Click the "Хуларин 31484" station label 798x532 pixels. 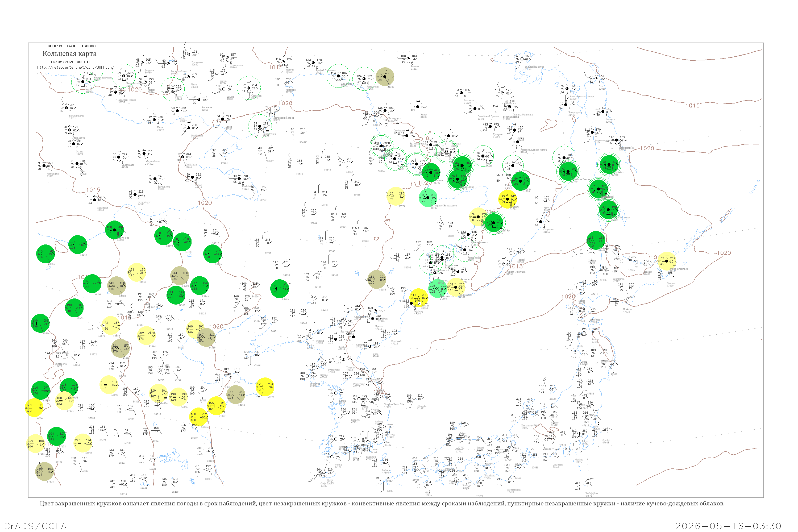click(498, 135)
